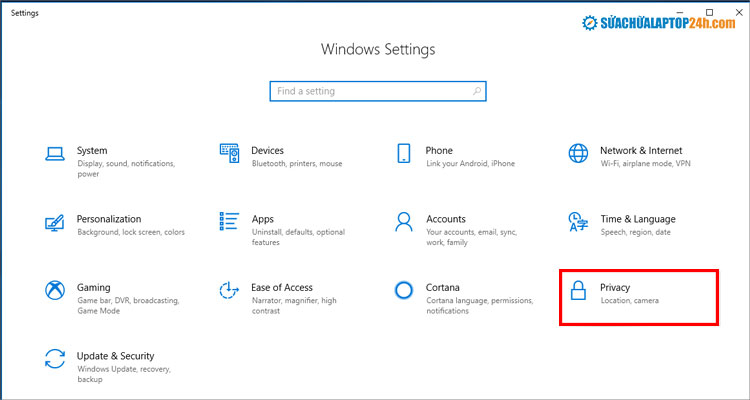This screenshot has height=400, width=750.
Task: Click the Privacy padlock icon
Action: 578,290
